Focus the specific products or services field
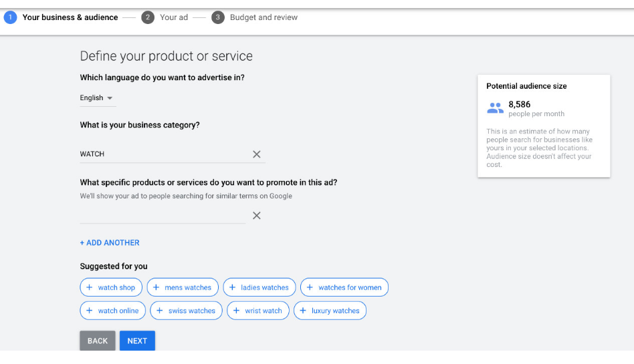This screenshot has height=364, width=634. 163,215
